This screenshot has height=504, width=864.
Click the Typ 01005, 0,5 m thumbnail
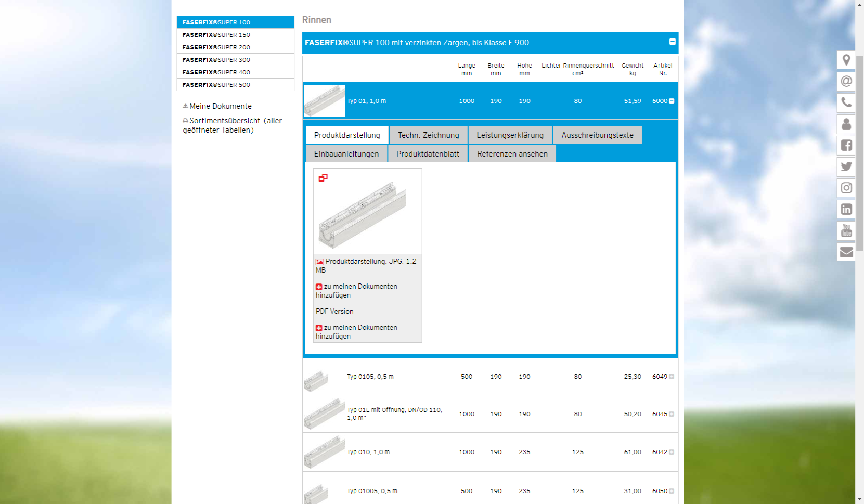coord(316,494)
